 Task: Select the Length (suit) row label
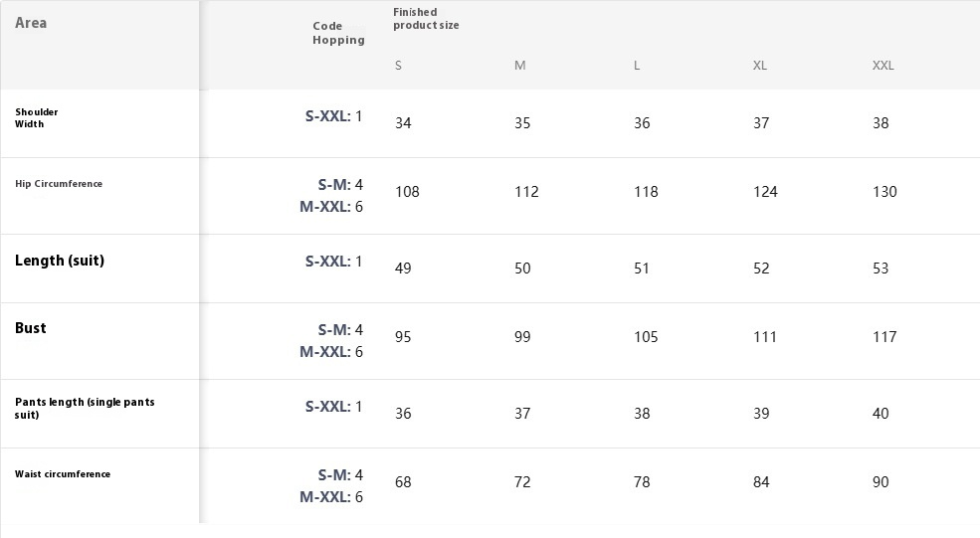[x=60, y=261]
